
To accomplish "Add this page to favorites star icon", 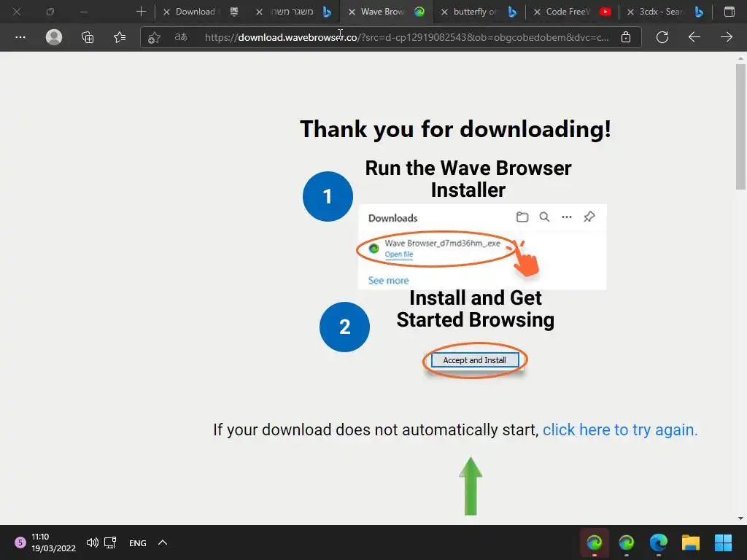I will pyautogui.click(x=154, y=38).
